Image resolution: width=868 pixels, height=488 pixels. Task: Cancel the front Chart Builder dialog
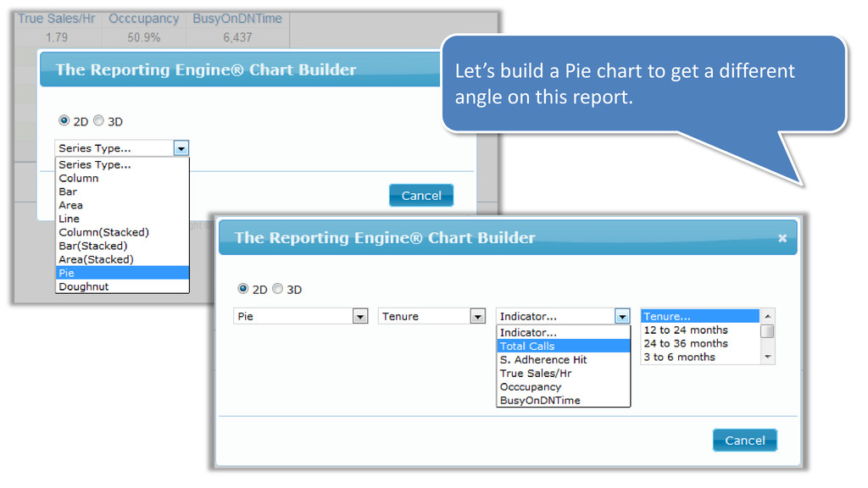pos(744,441)
